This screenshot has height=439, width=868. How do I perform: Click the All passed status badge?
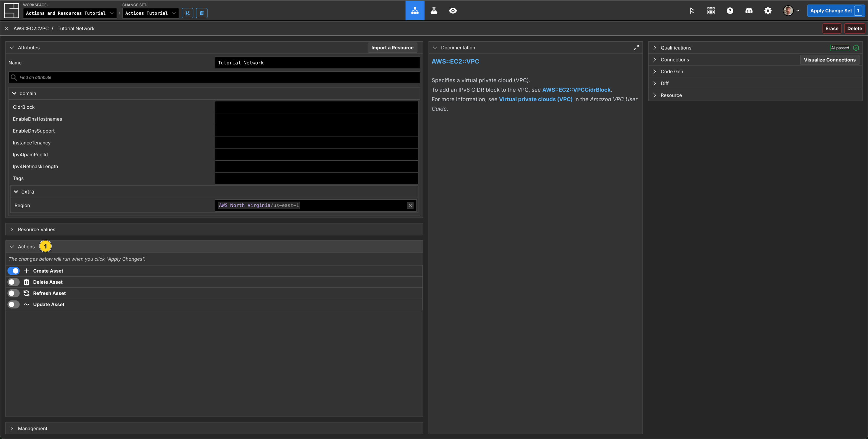point(840,48)
